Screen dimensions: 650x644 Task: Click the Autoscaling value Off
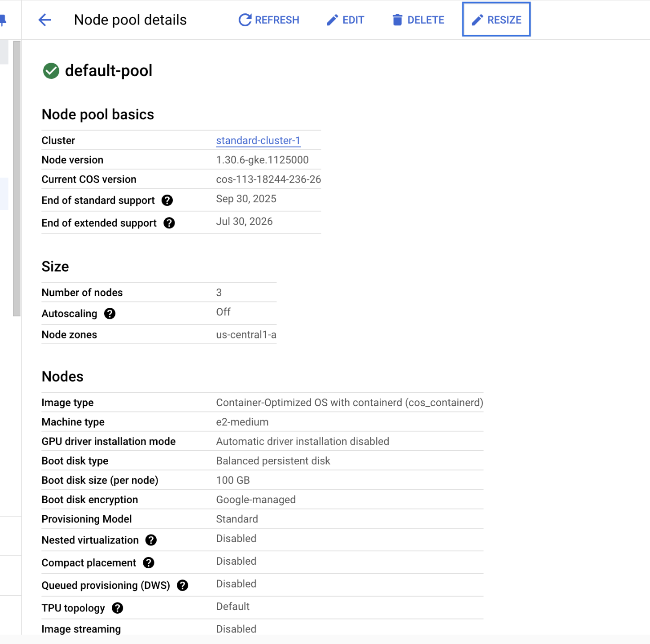coord(223,312)
